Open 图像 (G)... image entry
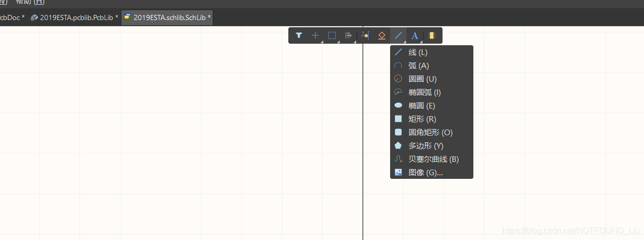 (x=432, y=173)
